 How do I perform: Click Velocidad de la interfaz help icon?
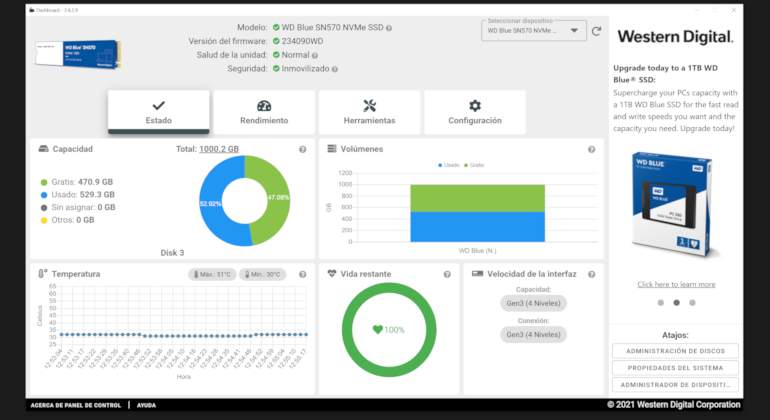pos(592,274)
